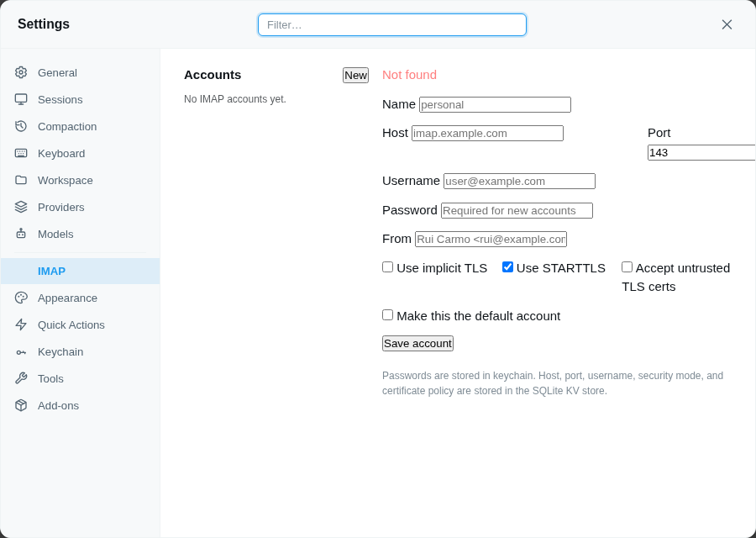Go to Quick Actions settings

[80, 324]
